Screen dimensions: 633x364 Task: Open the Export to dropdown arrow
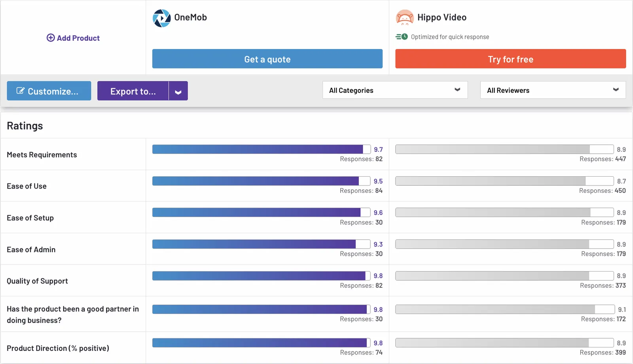coord(178,91)
